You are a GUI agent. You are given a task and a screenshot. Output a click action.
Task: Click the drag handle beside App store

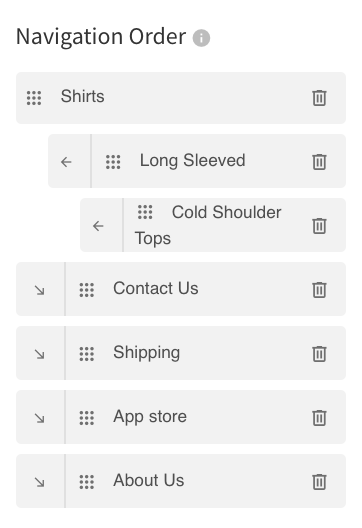pyautogui.click(x=87, y=418)
